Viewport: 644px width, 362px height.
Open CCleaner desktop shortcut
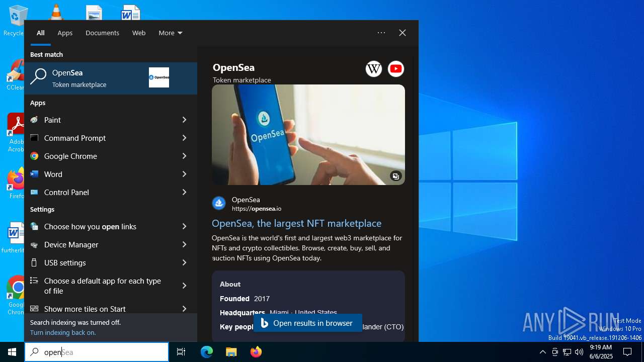click(x=16, y=74)
